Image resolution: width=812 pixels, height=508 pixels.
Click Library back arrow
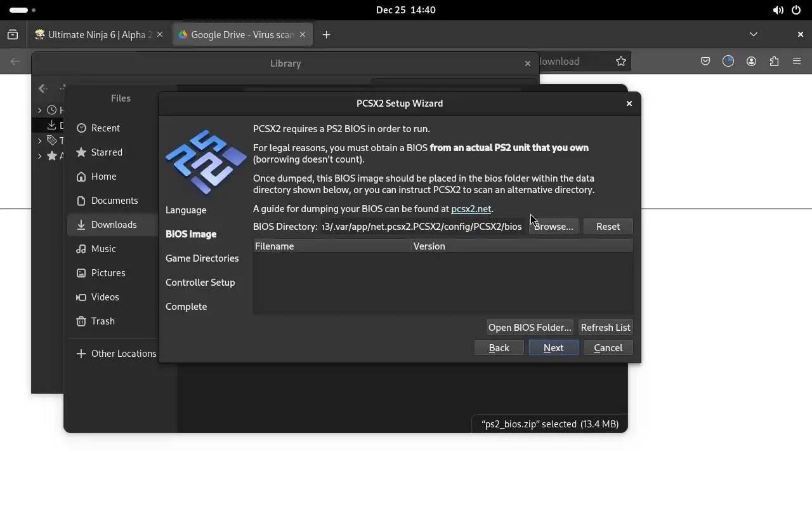coord(43,88)
